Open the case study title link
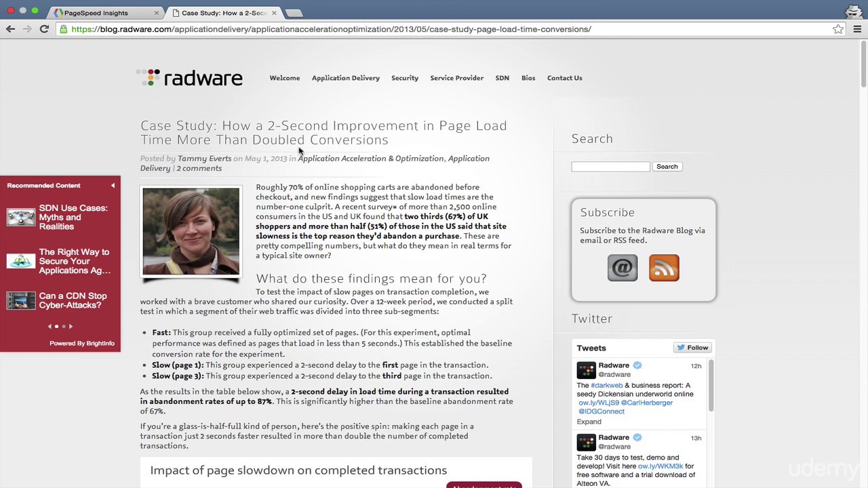Screen dimensions: 868x488 (x=323, y=132)
